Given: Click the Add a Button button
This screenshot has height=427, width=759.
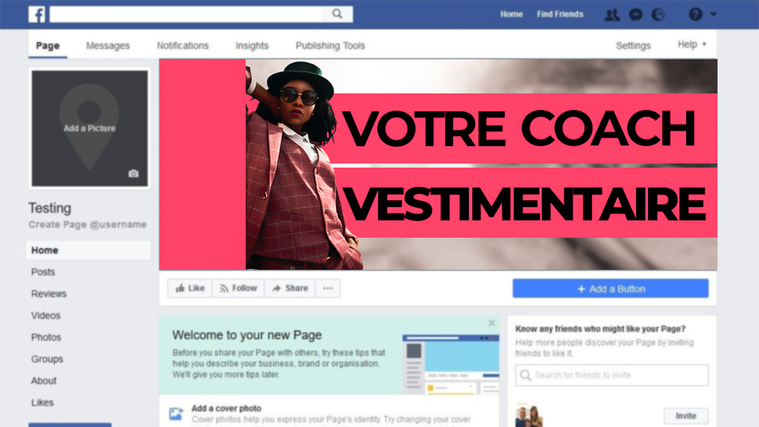Looking at the screenshot, I should tap(610, 289).
